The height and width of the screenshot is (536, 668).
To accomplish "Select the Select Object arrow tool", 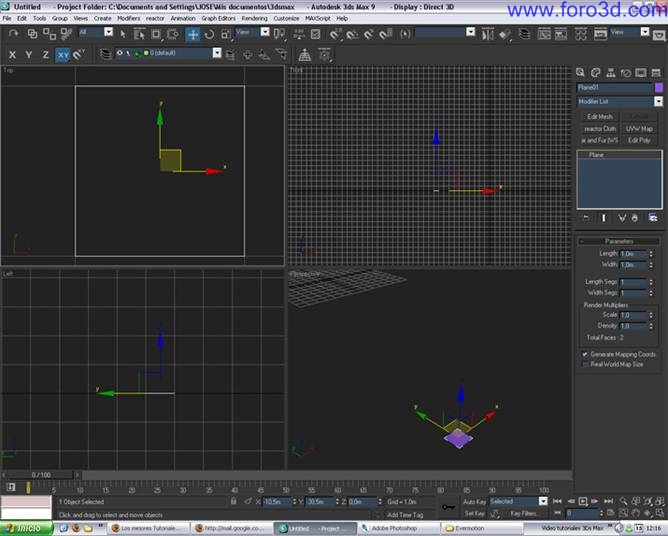I will point(123,34).
